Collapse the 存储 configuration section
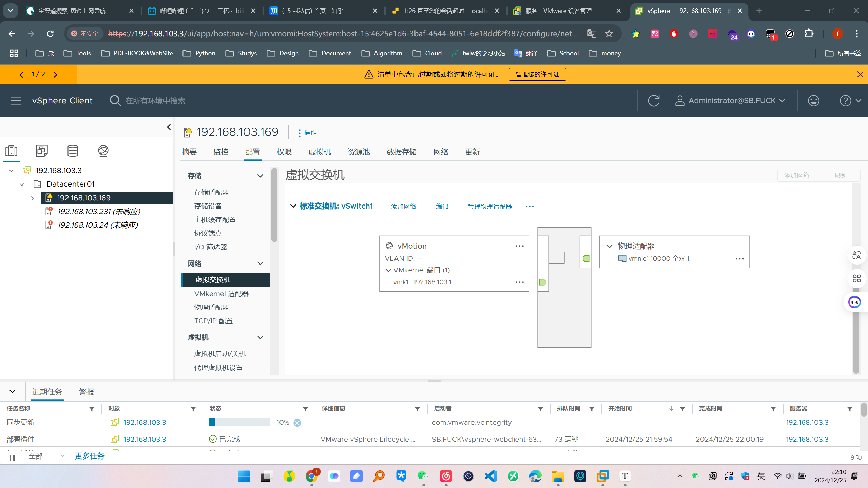The image size is (868, 488). pos(260,176)
